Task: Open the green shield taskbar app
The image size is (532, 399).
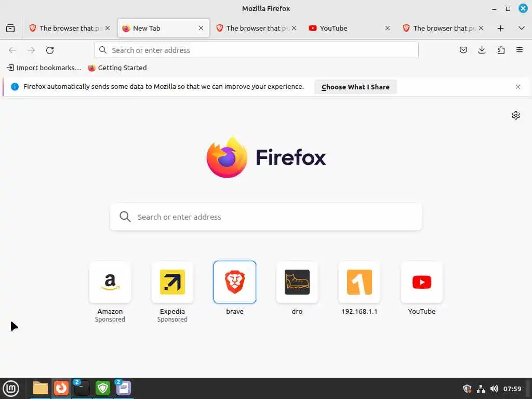Action: tap(102, 388)
